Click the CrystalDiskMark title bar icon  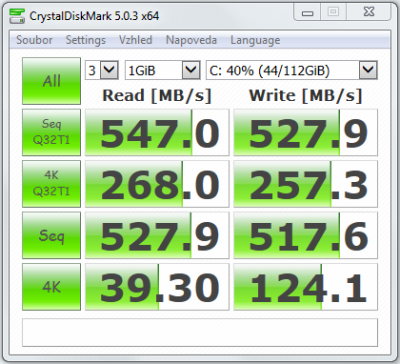click(17, 16)
